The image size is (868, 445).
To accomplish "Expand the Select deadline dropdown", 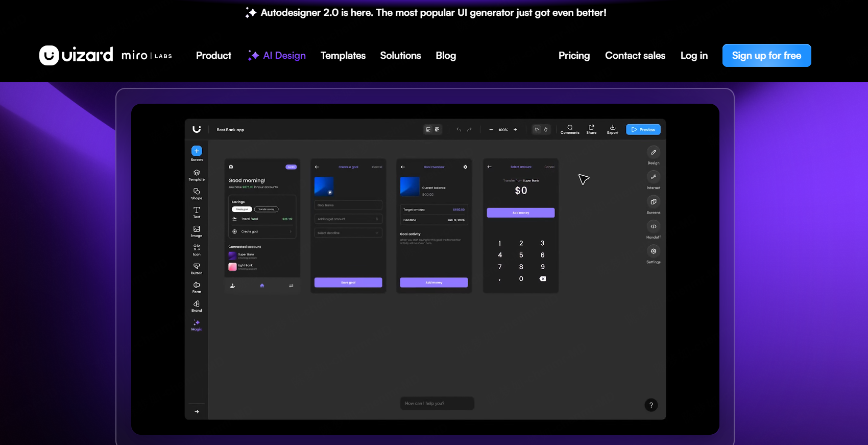I will (x=348, y=233).
